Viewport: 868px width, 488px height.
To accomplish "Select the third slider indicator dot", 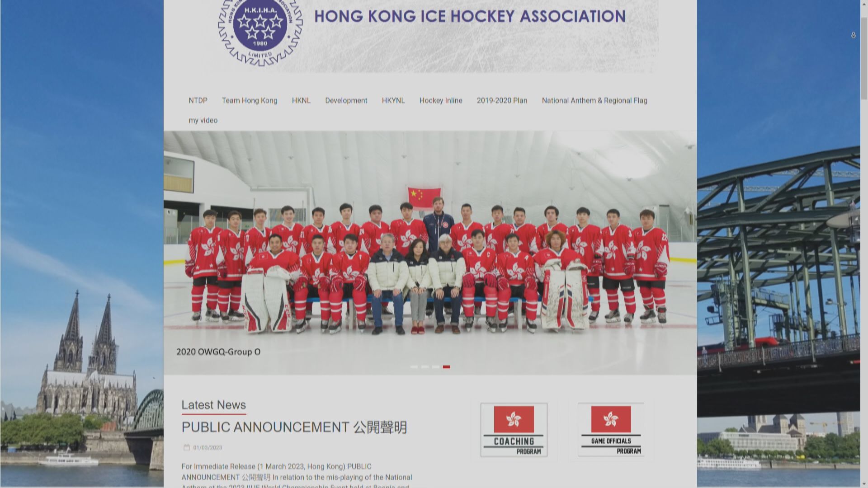I will (x=436, y=367).
